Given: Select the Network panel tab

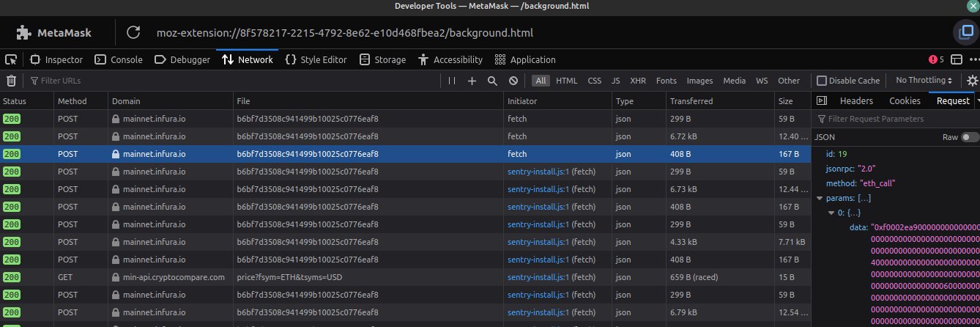Looking at the screenshot, I should tap(248, 59).
